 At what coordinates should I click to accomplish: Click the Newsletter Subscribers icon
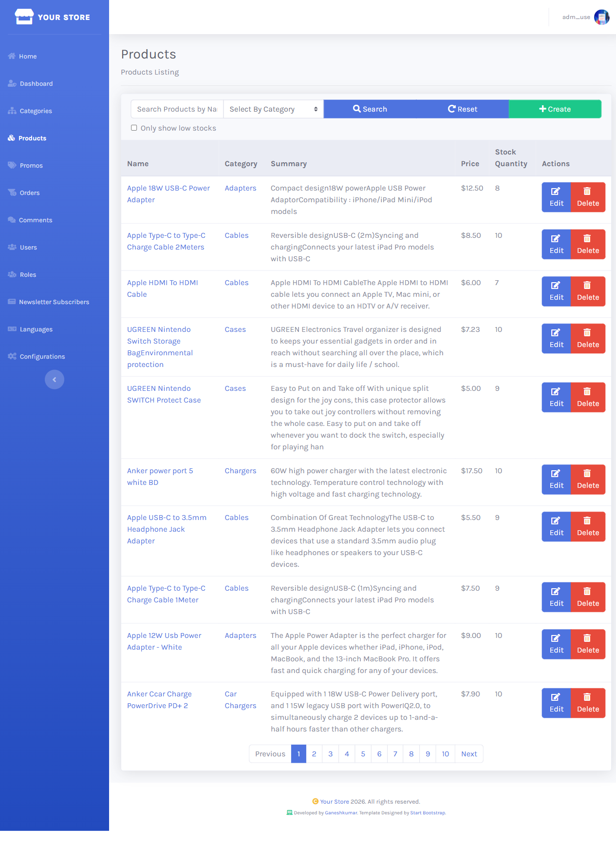tap(12, 302)
